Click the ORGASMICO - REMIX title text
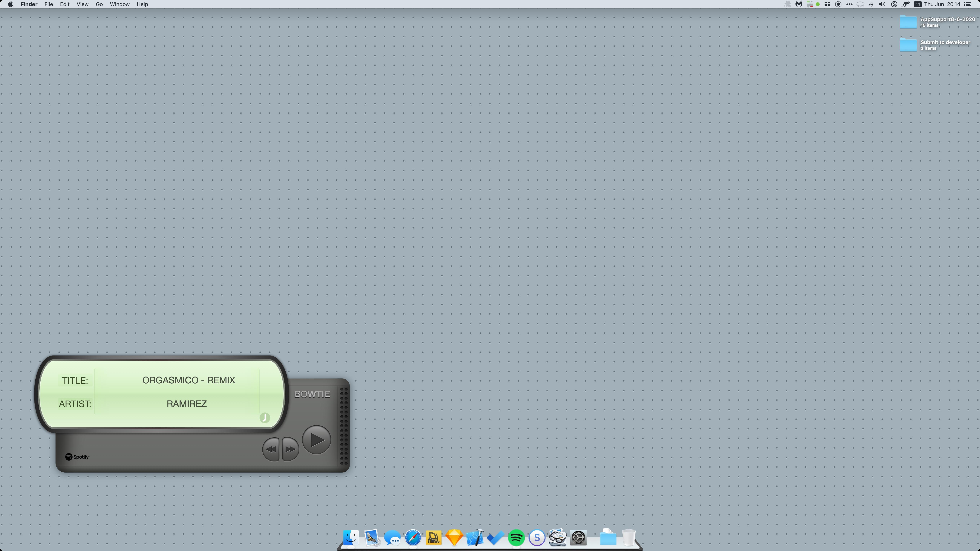 (x=188, y=380)
